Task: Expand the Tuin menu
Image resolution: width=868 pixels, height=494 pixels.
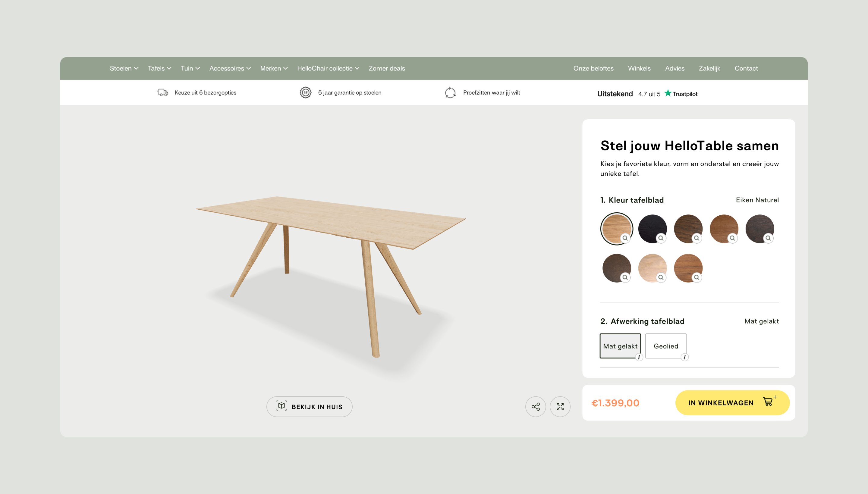Action: (x=190, y=68)
